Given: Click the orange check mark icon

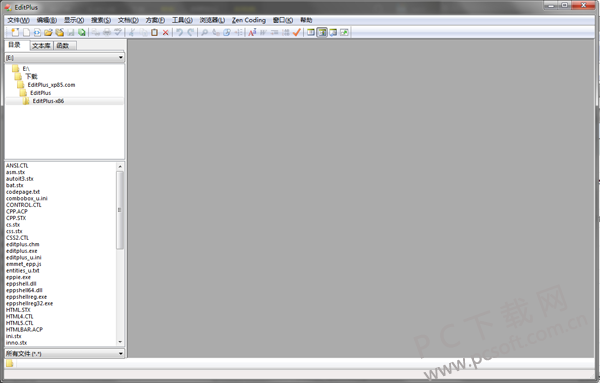Looking at the screenshot, I should point(297,33).
